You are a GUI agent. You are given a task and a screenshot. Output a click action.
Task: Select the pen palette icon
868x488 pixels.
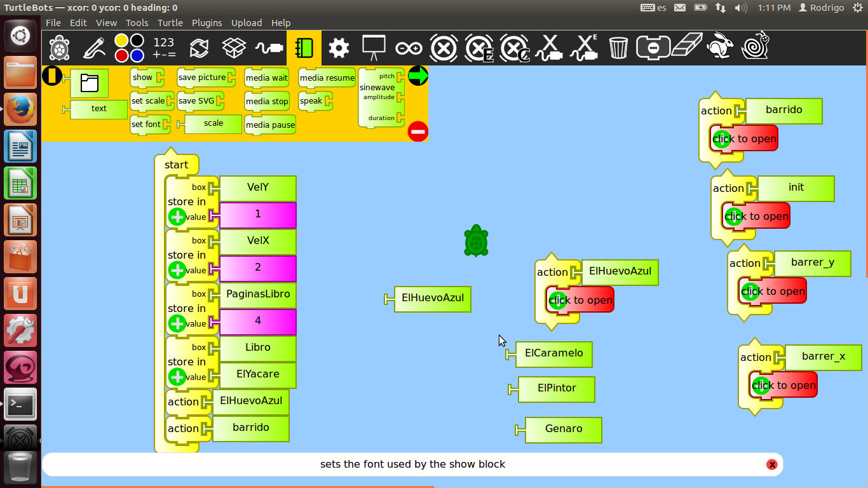[94, 48]
